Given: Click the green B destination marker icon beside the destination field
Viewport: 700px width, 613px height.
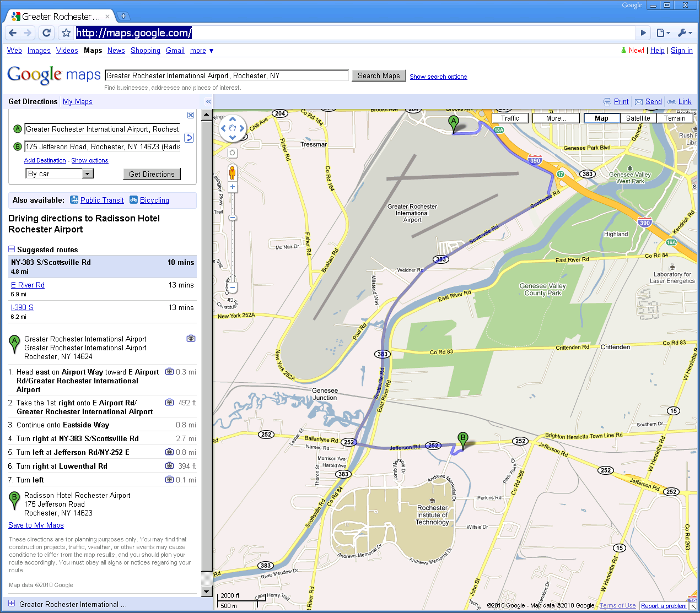Looking at the screenshot, I should [x=17, y=147].
